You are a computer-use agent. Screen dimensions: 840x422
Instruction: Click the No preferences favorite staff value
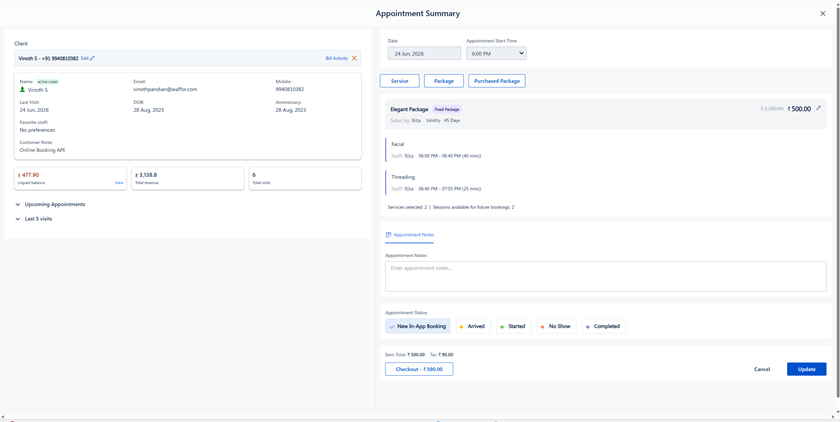pyautogui.click(x=38, y=130)
